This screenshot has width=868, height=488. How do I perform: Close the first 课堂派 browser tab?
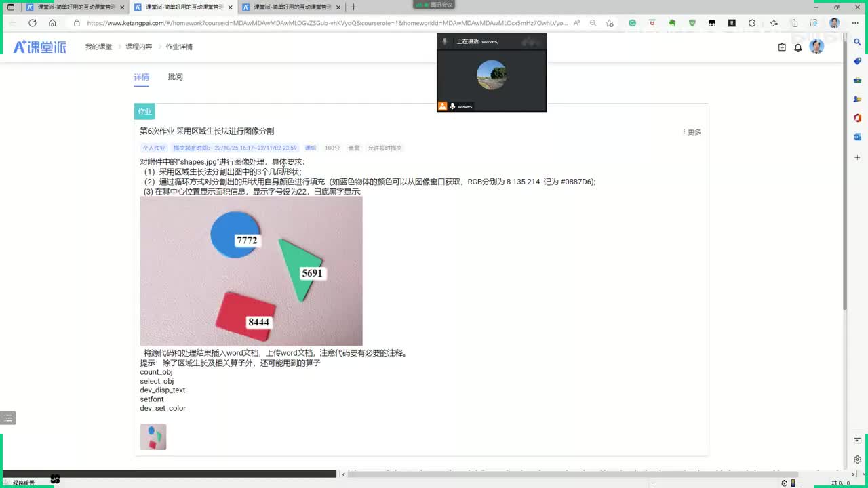[x=122, y=7]
